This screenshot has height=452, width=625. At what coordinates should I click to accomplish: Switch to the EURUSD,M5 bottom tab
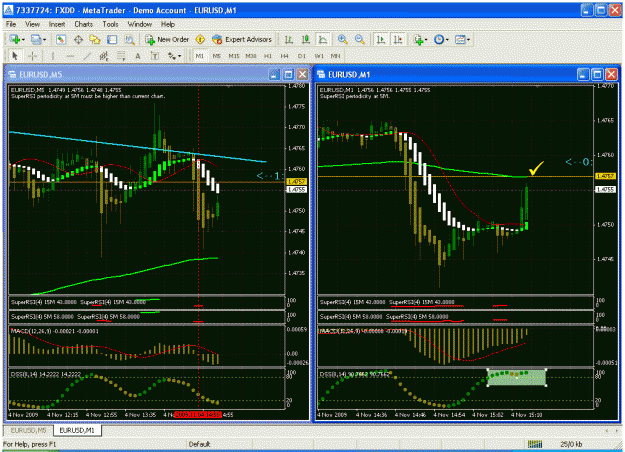(28, 430)
